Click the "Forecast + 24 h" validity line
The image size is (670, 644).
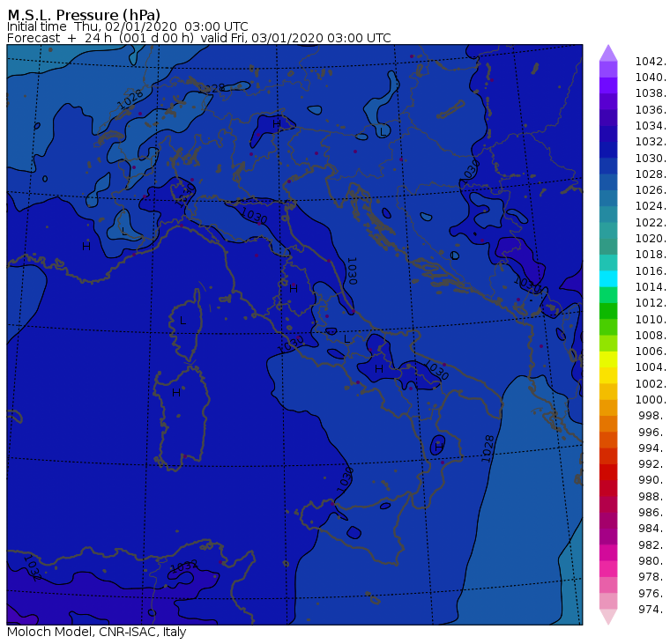coord(198,38)
